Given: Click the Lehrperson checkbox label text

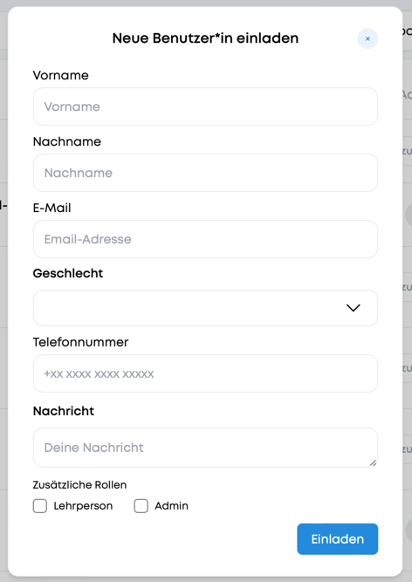Looking at the screenshot, I should (83, 506).
